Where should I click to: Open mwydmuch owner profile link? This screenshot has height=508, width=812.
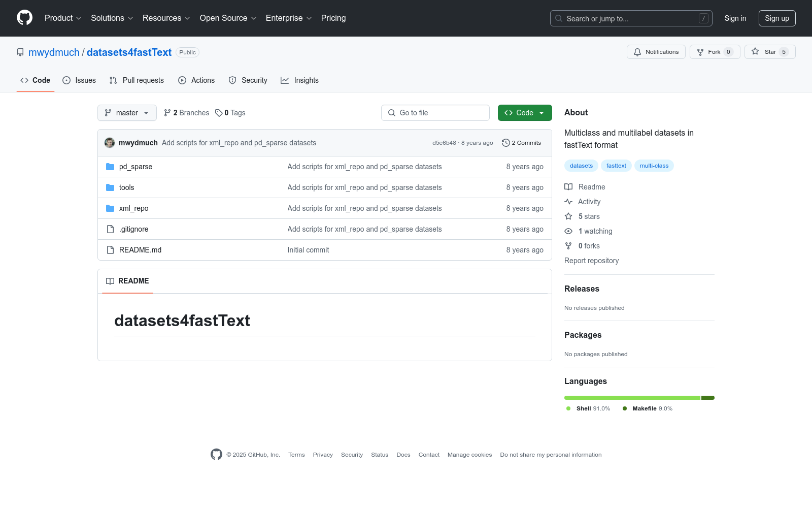click(x=54, y=52)
